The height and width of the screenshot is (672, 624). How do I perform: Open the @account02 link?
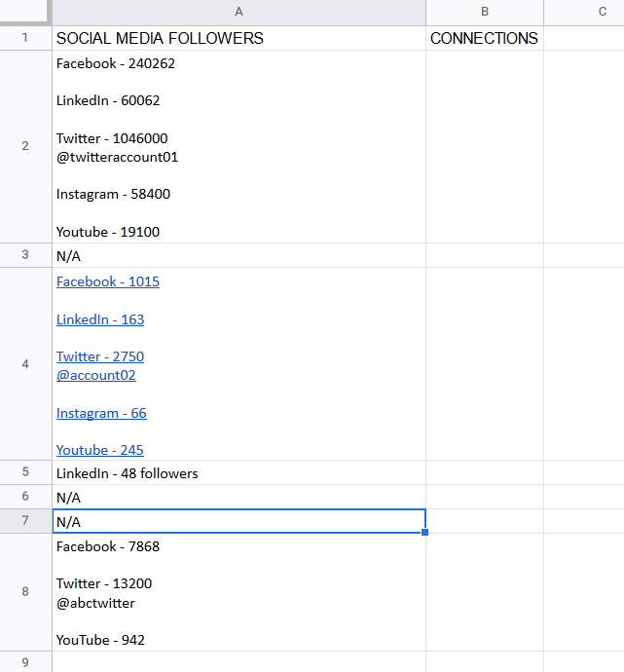[x=96, y=375]
